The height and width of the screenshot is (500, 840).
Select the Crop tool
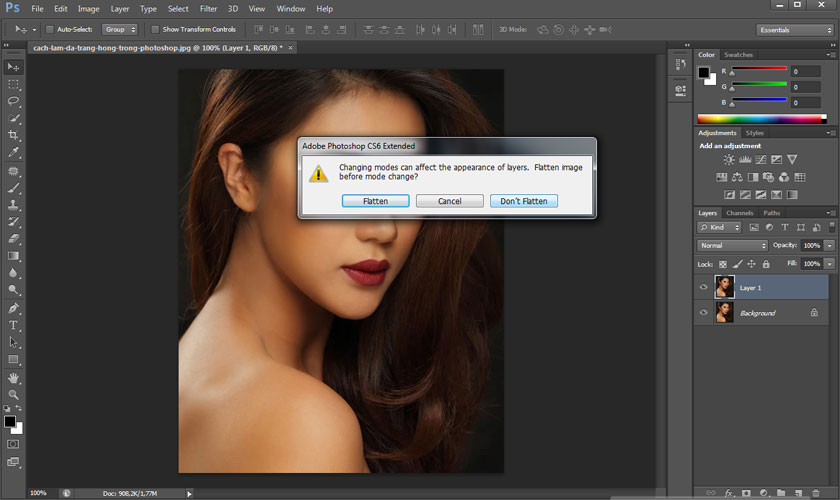[14, 136]
